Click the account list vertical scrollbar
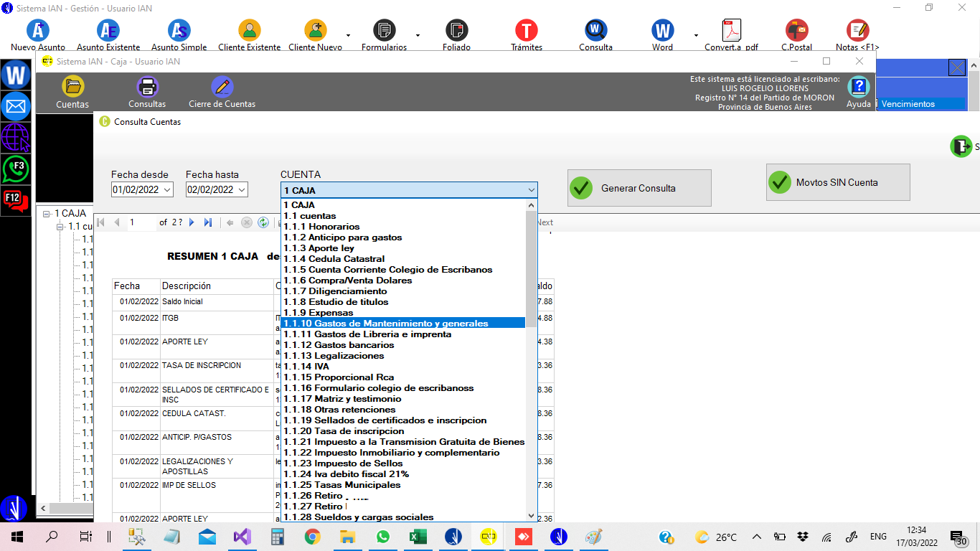This screenshot has width=980, height=551. point(531,359)
